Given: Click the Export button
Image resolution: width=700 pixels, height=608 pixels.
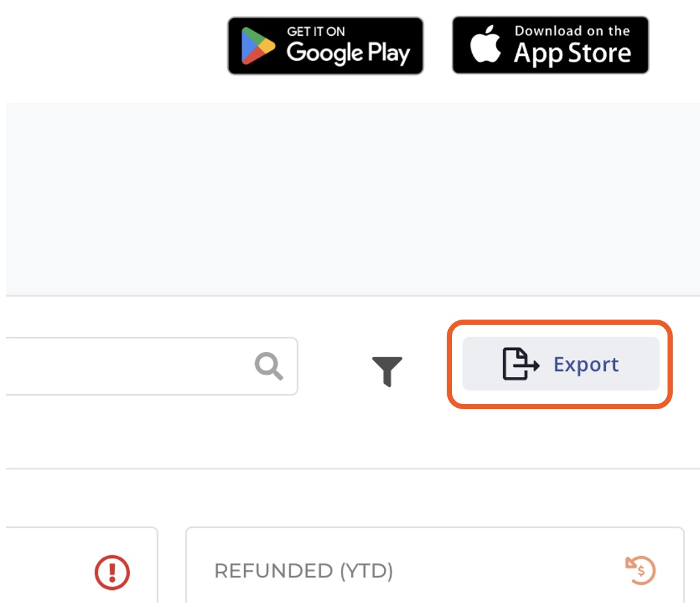Looking at the screenshot, I should click(x=561, y=364).
